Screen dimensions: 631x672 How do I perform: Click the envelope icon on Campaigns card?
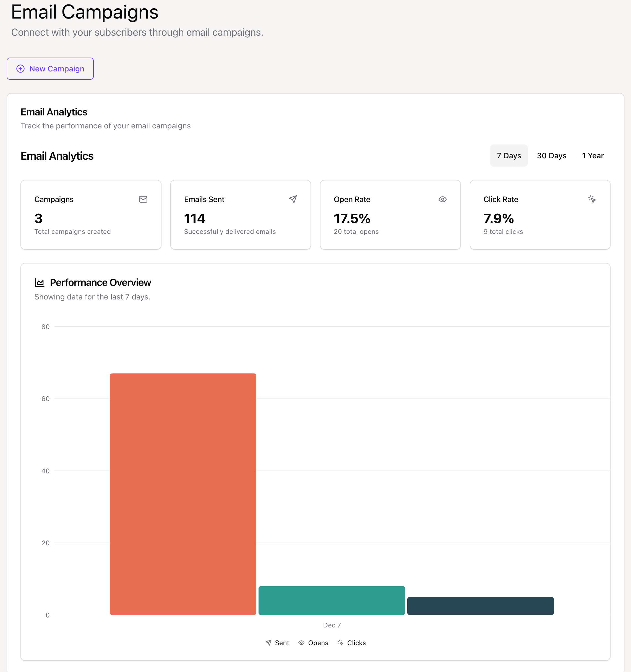click(x=143, y=200)
